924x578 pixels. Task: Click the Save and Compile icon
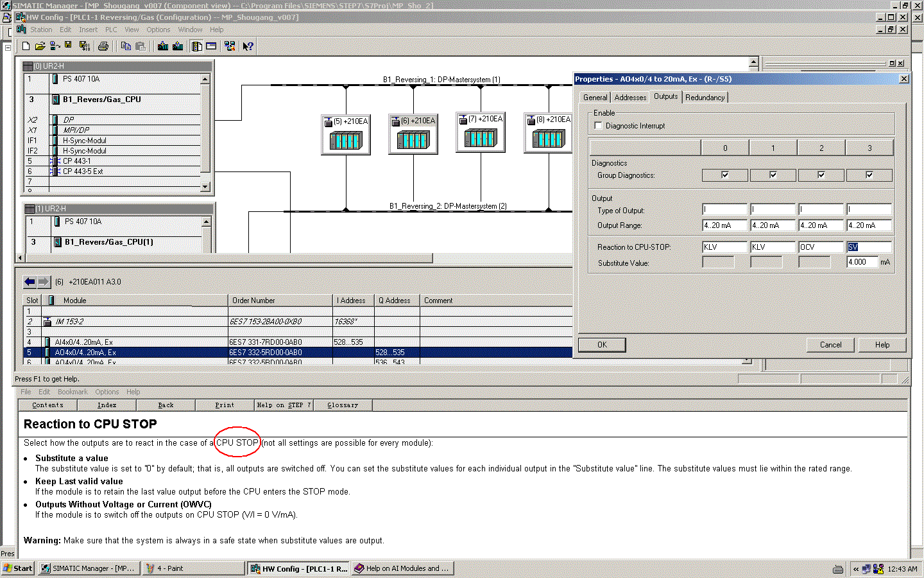click(x=84, y=46)
